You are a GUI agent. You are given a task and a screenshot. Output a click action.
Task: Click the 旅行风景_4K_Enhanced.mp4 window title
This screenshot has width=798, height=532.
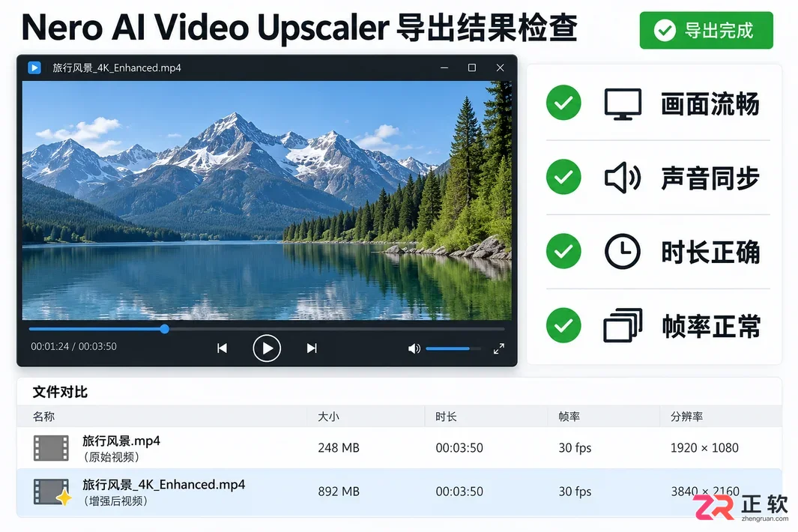[117, 67]
